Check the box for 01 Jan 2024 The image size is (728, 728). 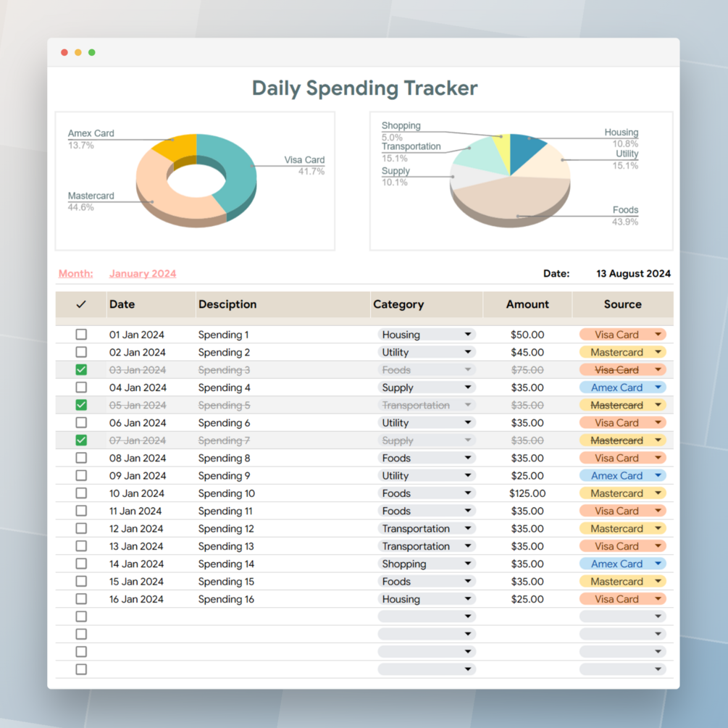pyautogui.click(x=81, y=334)
